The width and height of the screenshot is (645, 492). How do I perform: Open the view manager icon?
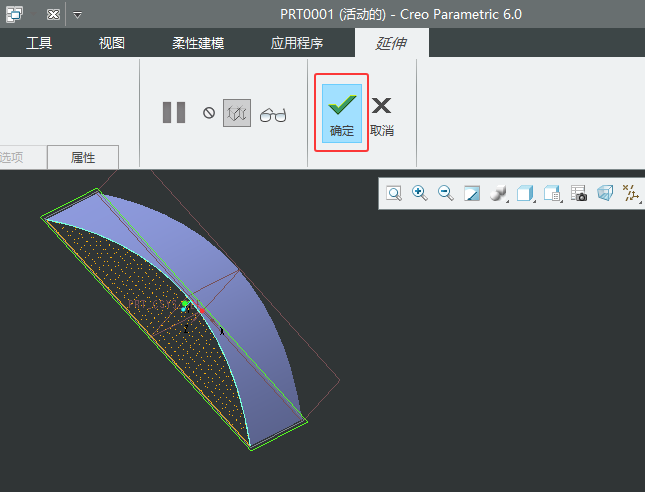[552, 193]
